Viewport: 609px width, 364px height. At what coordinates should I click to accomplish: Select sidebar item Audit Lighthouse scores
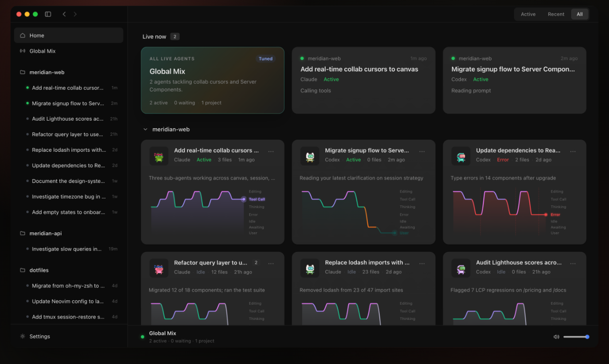click(69, 119)
